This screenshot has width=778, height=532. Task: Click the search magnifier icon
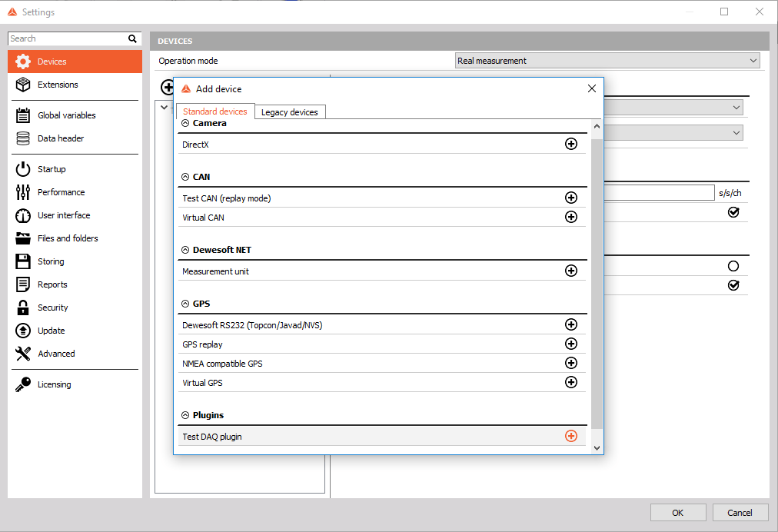(x=132, y=38)
